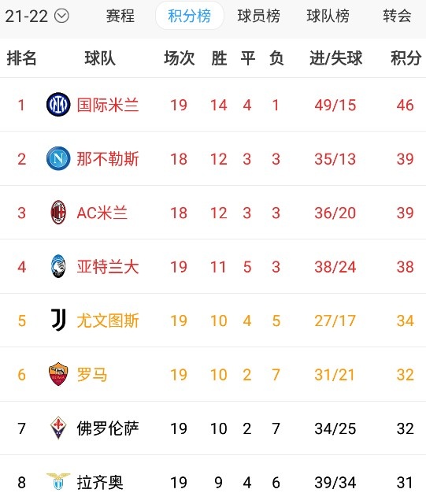Screen dimensions: 426x504
Task: Tap the AC Milan badge icon
Action: (58, 212)
